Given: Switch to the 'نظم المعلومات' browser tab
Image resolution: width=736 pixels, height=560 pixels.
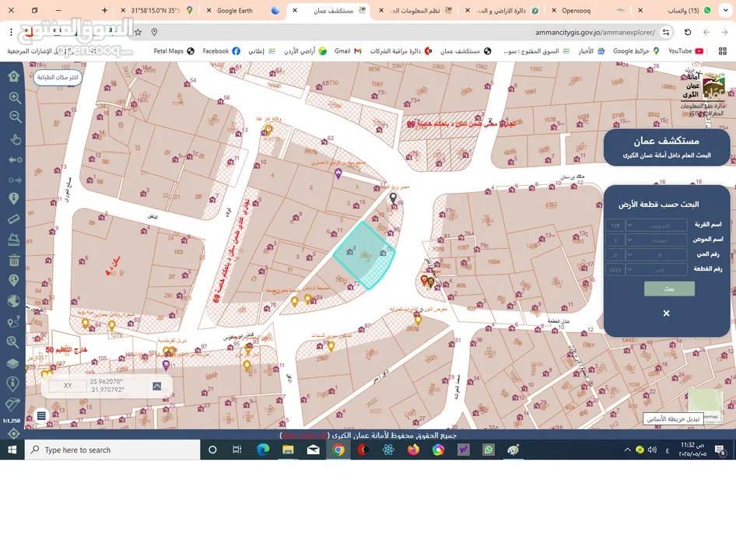Looking at the screenshot, I should 415,10.
